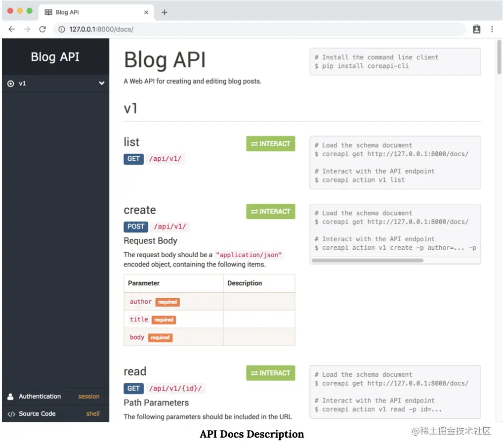The height and width of the screenshot is (448, 503).
Task: Click the Request Body heading
Action: click(x=150, y=240)
